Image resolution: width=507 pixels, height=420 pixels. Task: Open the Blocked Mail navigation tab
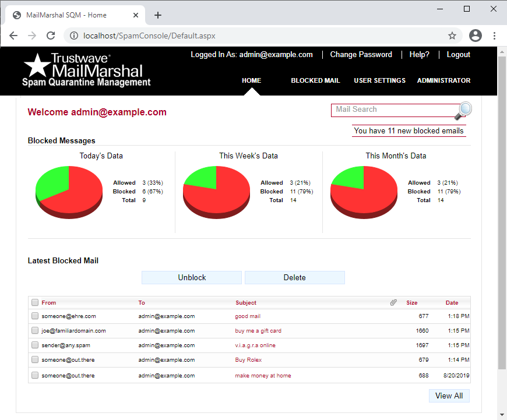point(315,80)
